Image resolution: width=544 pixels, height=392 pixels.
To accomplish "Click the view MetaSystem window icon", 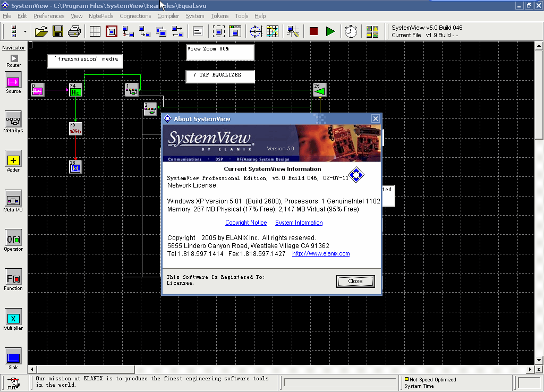I will click(x=235, y=31).
